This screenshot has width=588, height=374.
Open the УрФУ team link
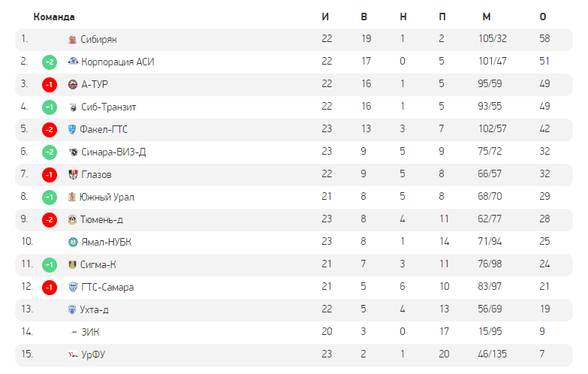coord(92,355)
